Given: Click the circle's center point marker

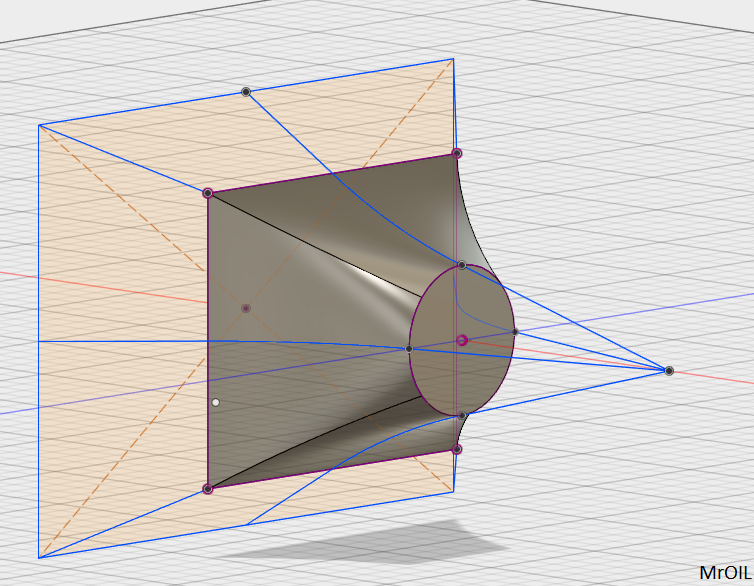Looking at the screenshot, I should 462,340.
